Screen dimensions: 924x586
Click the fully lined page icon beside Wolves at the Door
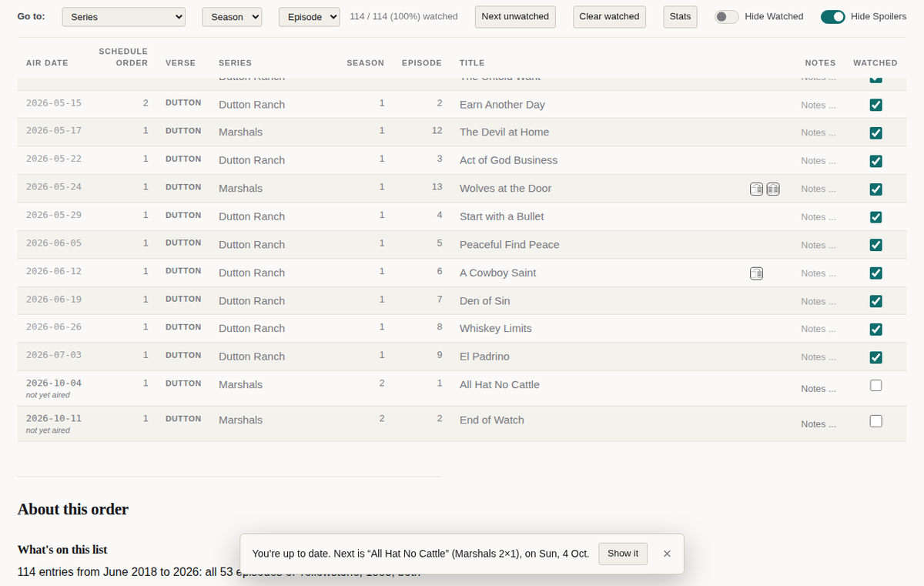click(x=773, y=189)
